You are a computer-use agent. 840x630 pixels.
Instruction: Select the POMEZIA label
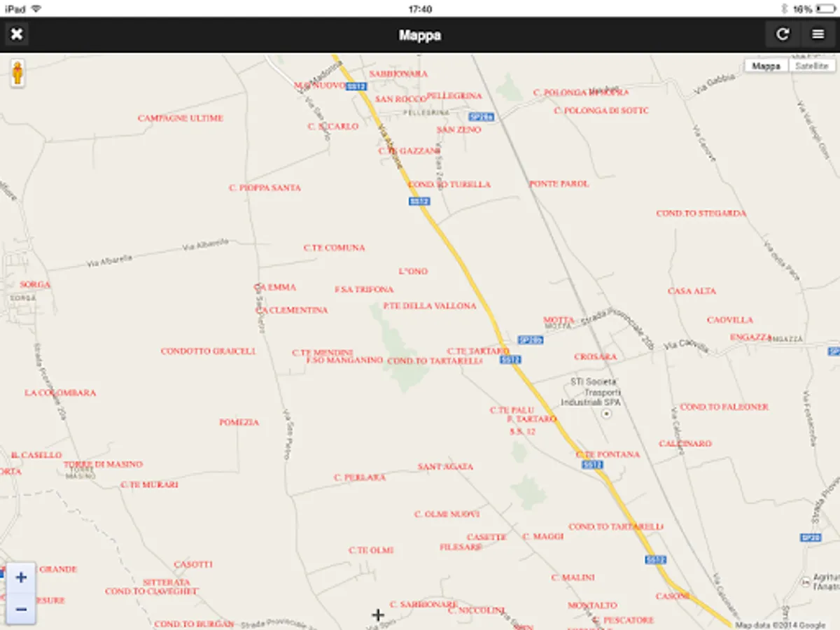pyautogui.click(x=239, y=423)
